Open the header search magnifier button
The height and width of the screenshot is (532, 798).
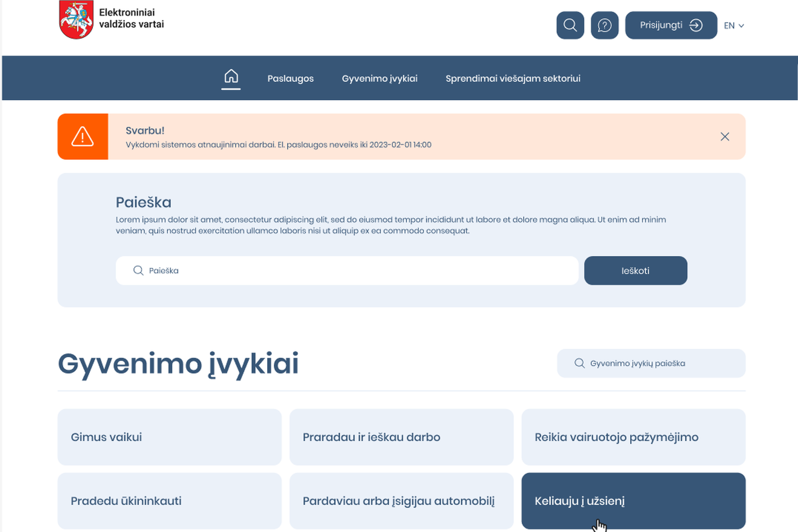[x=570, y=25]
